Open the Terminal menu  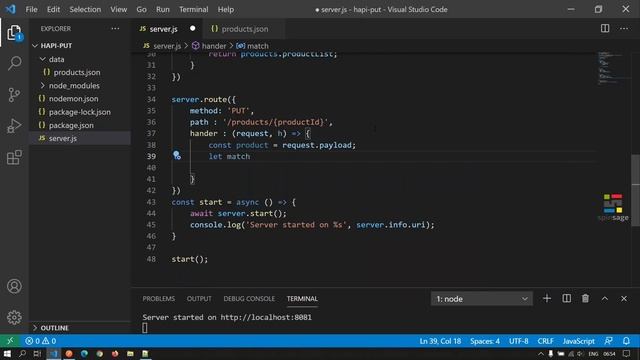[x=193, y=9]
